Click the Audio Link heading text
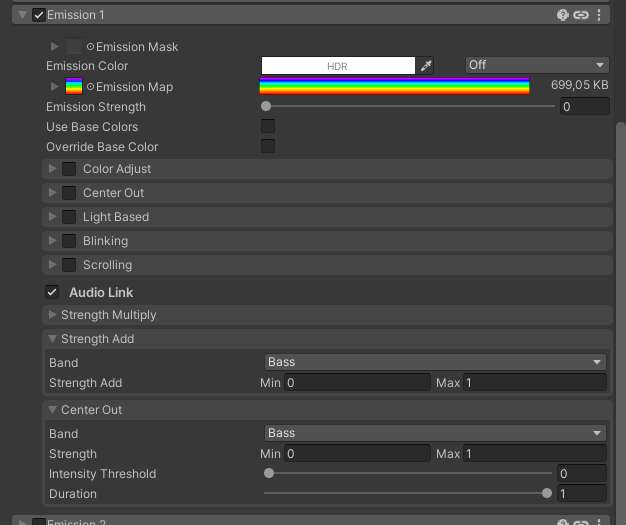 pyautogui.click(x=101, y=293)
